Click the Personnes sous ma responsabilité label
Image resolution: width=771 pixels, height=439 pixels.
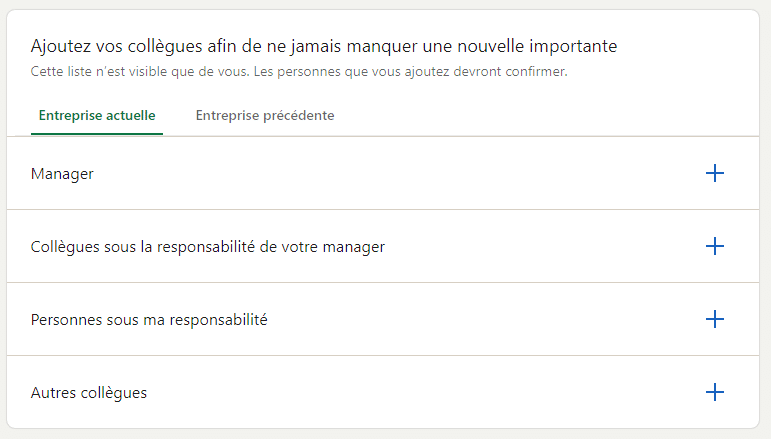149,320
